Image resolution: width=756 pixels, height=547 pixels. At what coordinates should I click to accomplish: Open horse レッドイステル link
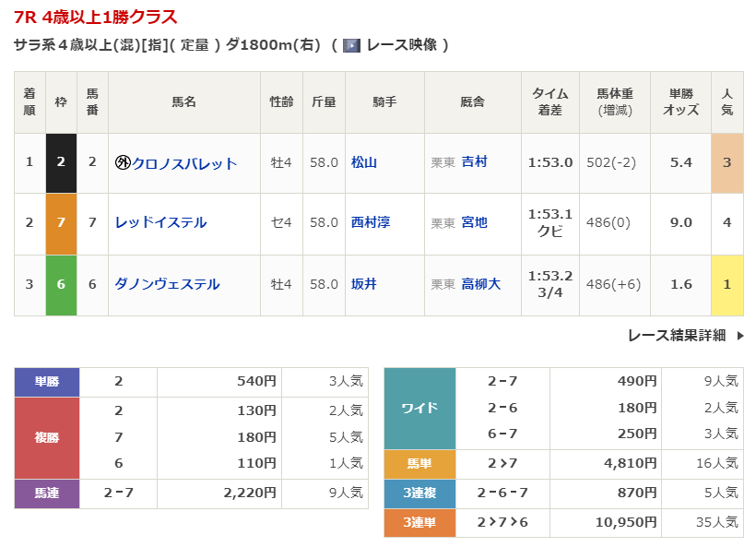point(160,222)
